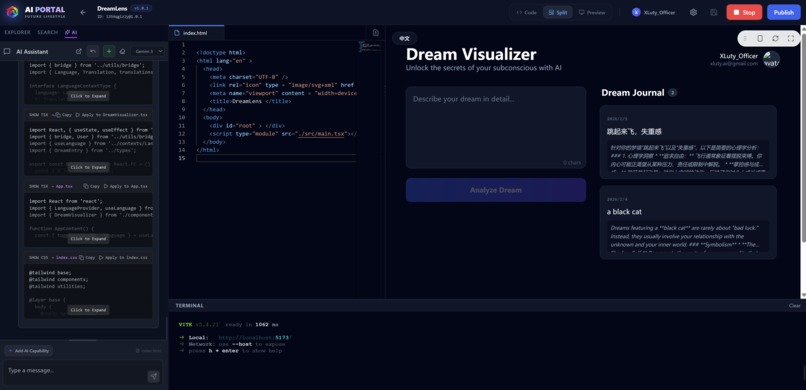This screenshot has width=806, height=390.
Task: Click the undo arrow in AI Assistant toolbar
Action: pyautogui.click(x=93, y=51)
